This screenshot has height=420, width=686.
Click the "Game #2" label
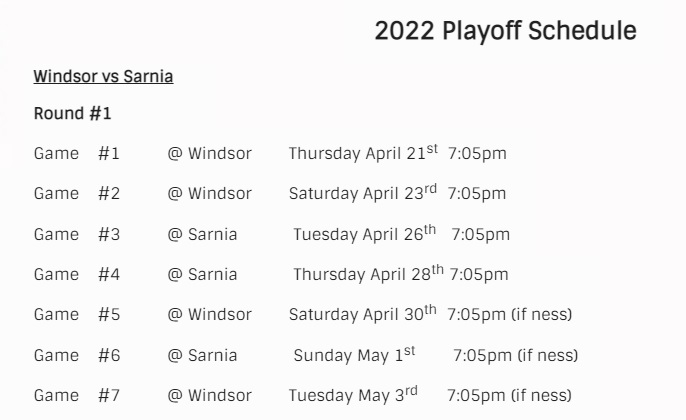(77, 193)
